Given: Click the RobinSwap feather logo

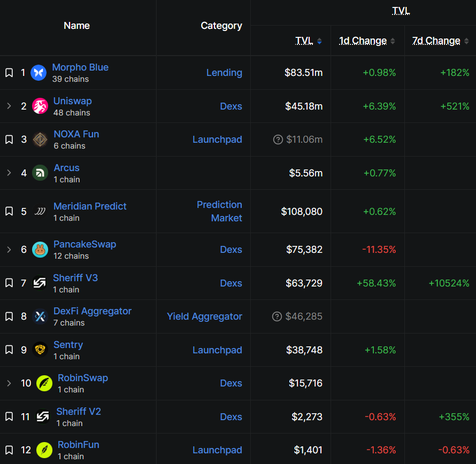Looking at the screenshot, I should pos(44,383).
